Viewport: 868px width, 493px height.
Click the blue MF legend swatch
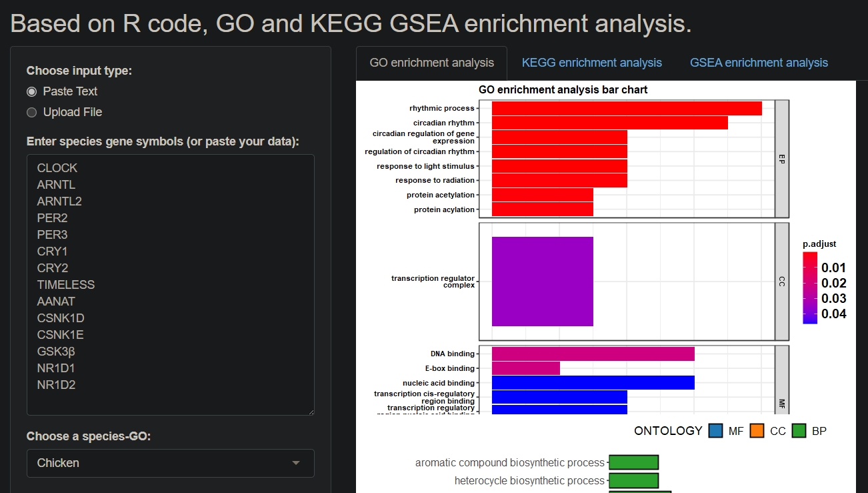click(716, 431)
